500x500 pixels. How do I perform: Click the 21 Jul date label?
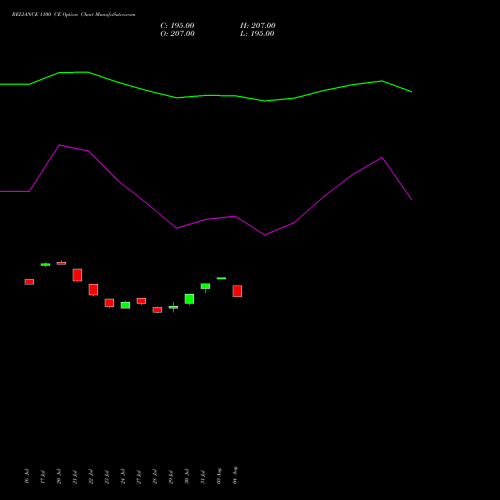75,477
